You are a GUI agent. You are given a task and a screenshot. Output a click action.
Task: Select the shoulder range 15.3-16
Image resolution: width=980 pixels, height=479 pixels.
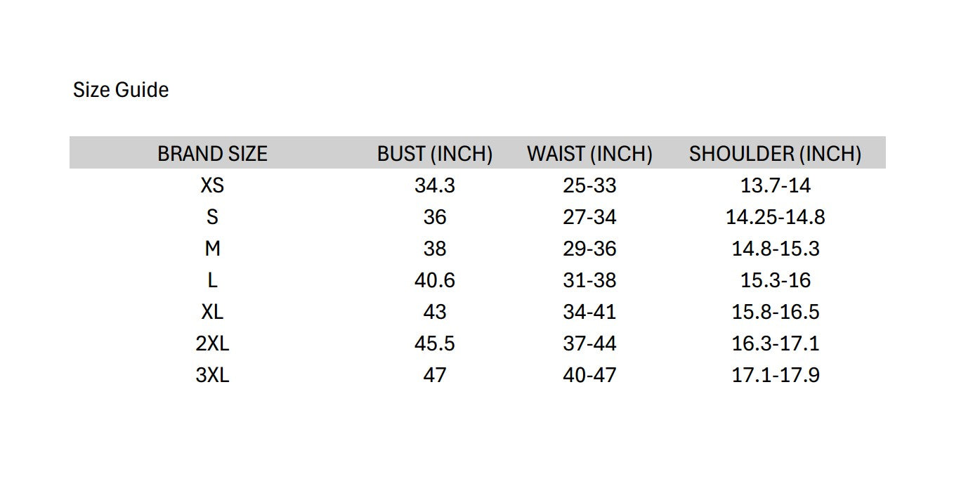point(776,280)
